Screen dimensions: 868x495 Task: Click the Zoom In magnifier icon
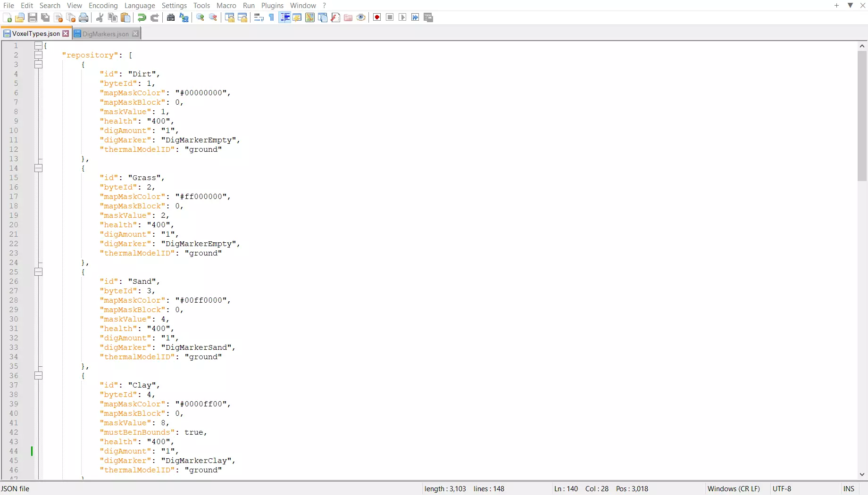click(x=200, y=17)
